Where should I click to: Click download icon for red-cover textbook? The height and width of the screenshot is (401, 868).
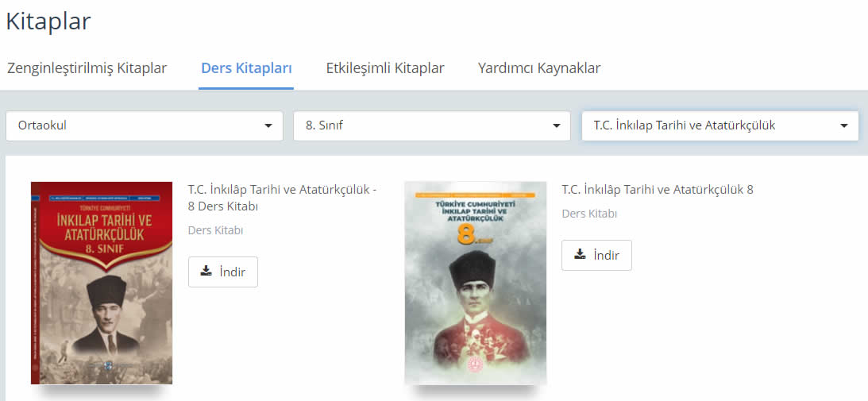point(206,272)
